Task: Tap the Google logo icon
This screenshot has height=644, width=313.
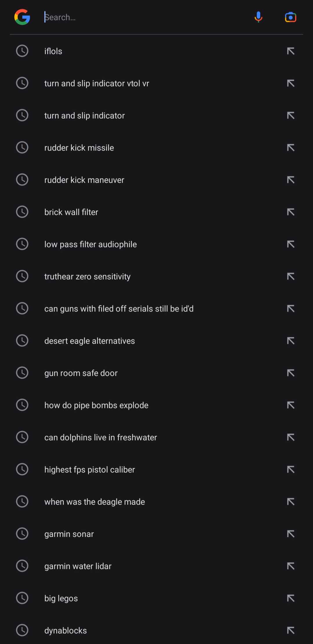Action: point(22,17)
